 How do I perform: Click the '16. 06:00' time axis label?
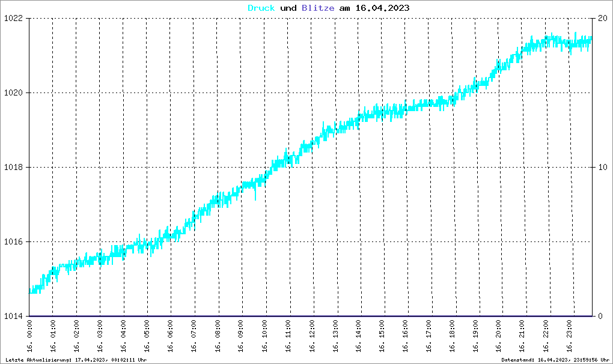[x=171, y=336]
